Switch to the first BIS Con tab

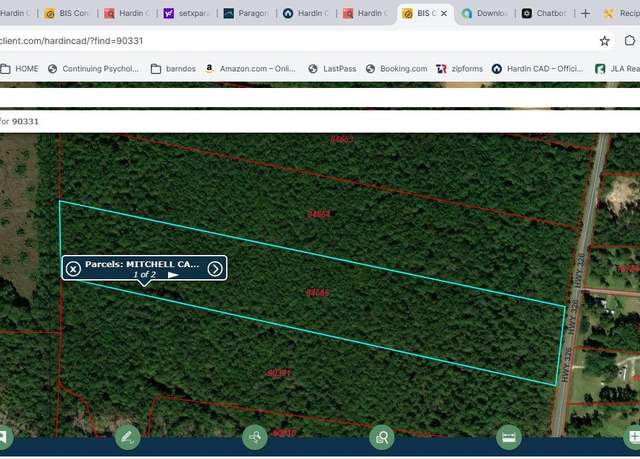(67, 13)
